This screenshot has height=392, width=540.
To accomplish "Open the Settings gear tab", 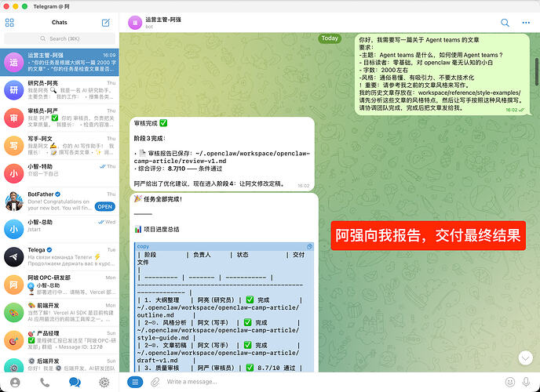I will coord(104,383).
